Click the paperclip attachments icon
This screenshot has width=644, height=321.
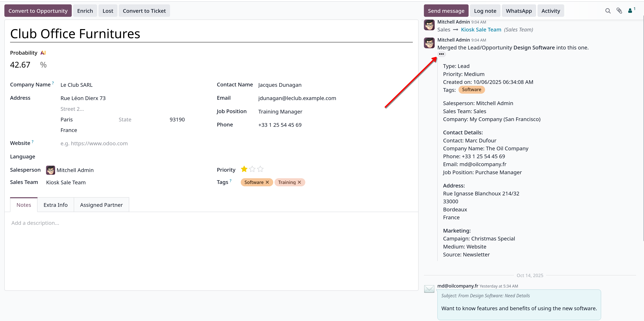pos(619,11)
